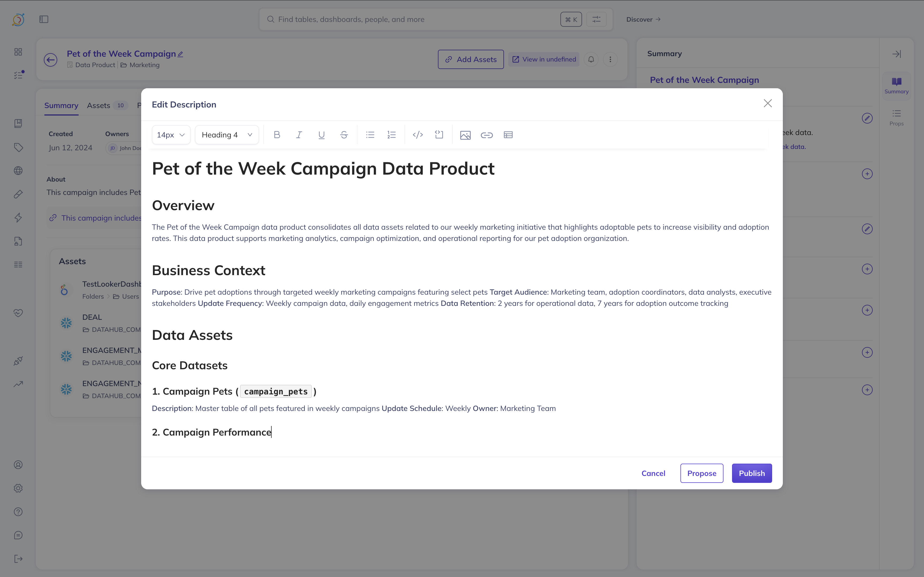924x577 pixels.
Task: Cancel editing the description
Action: coord(653,473)
